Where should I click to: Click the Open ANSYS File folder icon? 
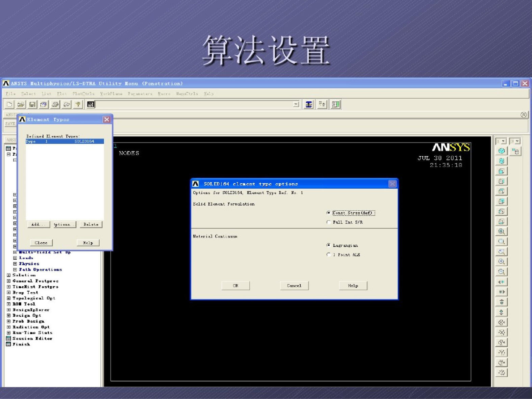(x=21, y=105)
